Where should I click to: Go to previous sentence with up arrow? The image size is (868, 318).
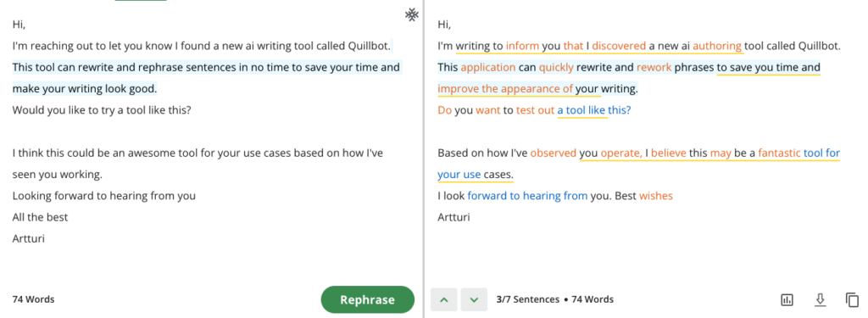point(444,299)
